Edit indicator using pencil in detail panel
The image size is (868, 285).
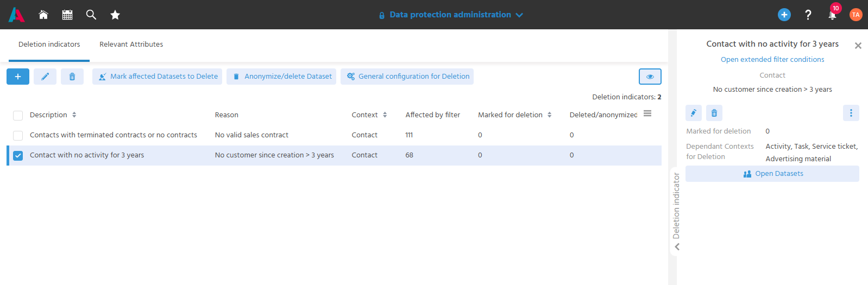click(x=694, y=113)
